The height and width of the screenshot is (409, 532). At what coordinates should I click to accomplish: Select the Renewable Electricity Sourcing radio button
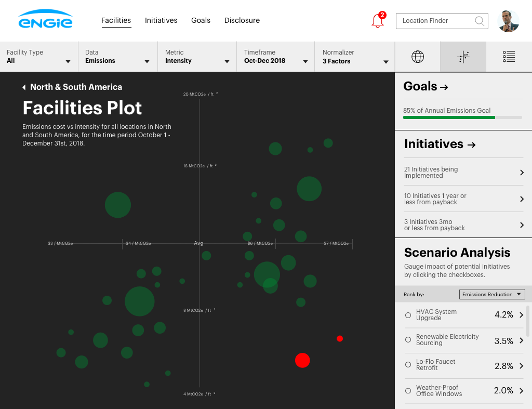tap(408, 340)
